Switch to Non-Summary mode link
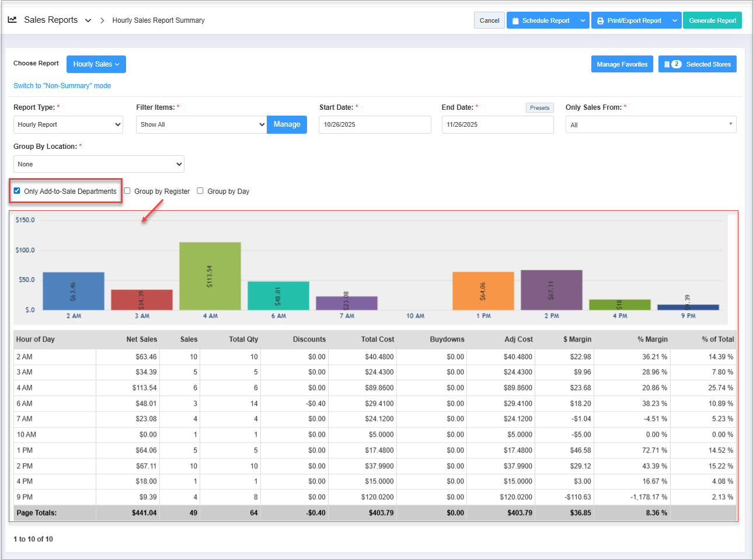Viewport: 753px width, 560px height. coord(62,86)
